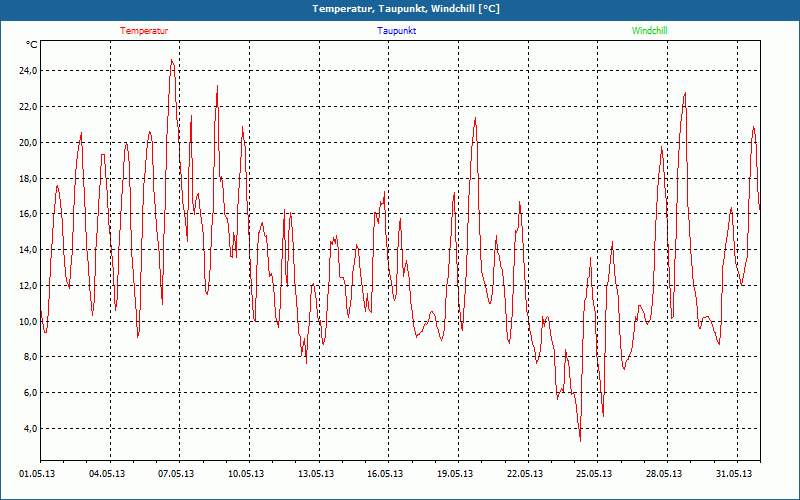Click the 22.05.13 date label
Viewport: 800px width, 500px height.
click(525, 474)
